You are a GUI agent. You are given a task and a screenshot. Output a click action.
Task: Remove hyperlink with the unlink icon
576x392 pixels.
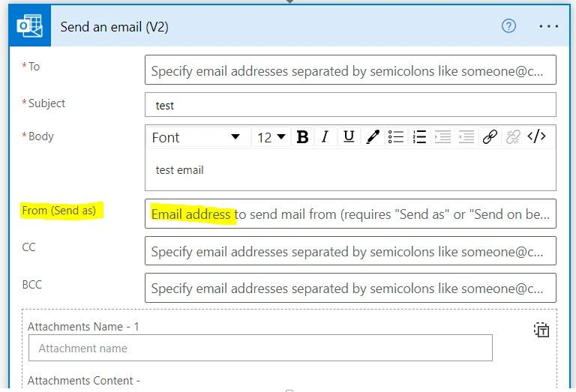[513, 137]
